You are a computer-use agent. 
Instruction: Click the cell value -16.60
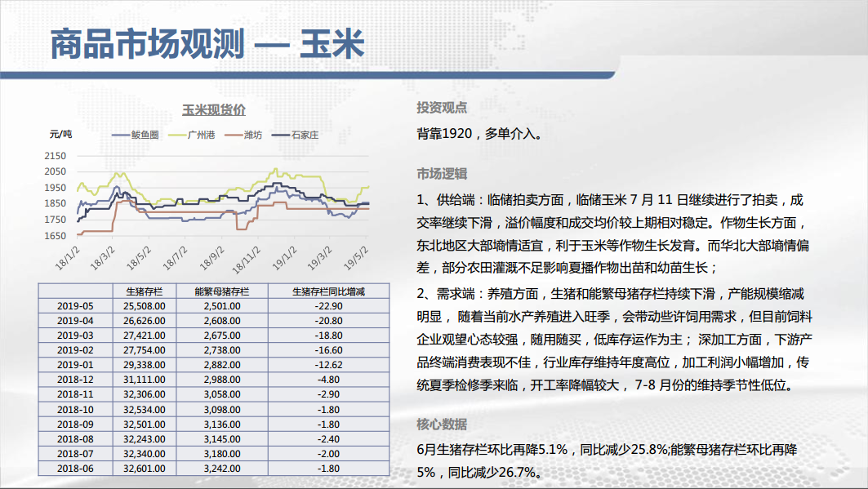pos(328,350)
